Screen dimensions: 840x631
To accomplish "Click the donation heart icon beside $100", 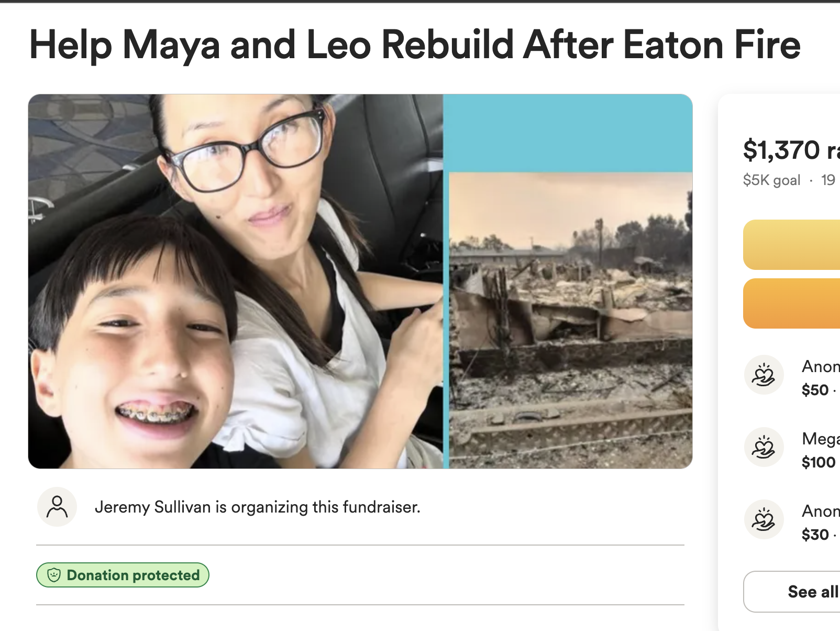I will 764,447.
